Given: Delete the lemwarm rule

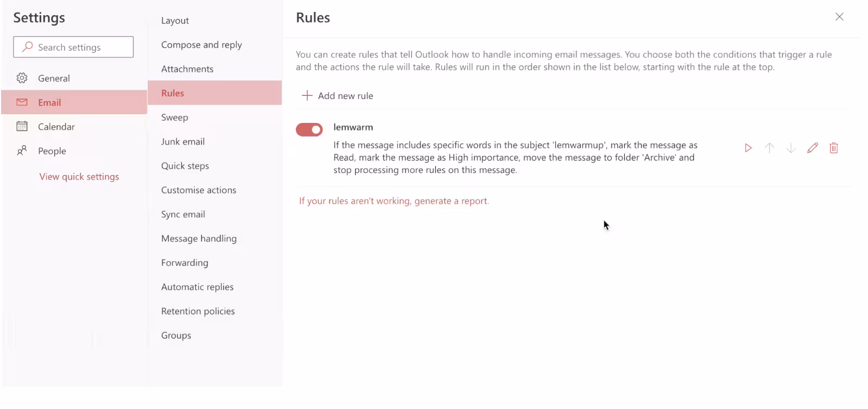Looking at the screenshot, I should 834,148.
